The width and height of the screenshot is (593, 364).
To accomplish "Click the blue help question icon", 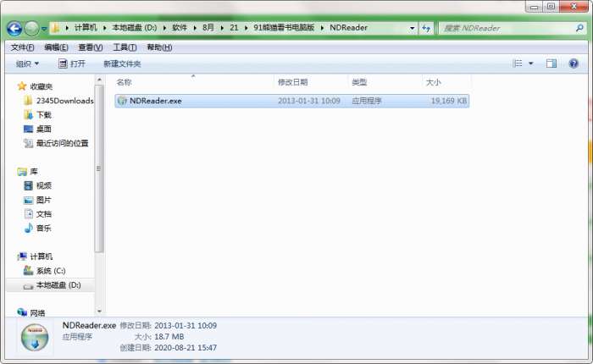I will 574,63.
